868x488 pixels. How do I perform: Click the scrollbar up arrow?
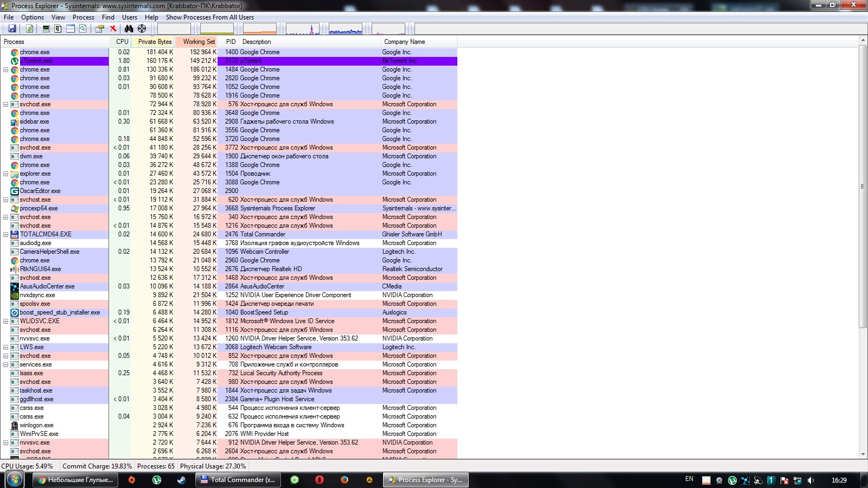tap(863, 41)
